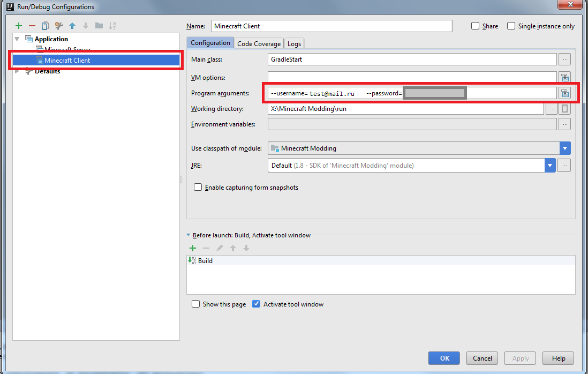Click the Copy Configuration icon
This screenshot has height=374, width=588.
[46, 26]
